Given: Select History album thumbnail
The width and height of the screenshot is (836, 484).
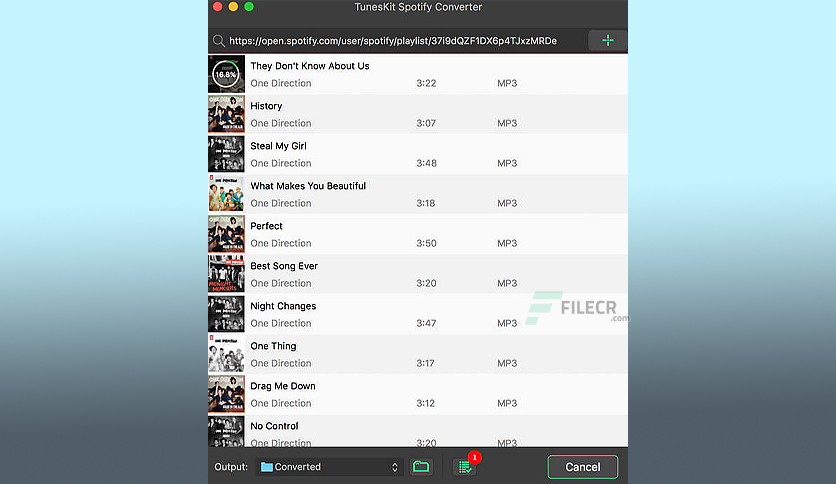Looking at the screenshot, I should 226,114.
